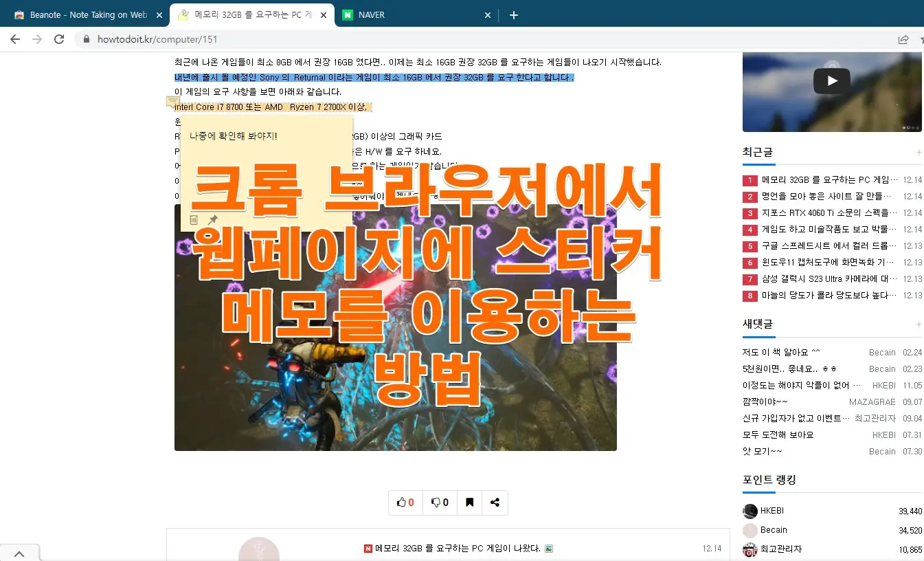Image resolution: width=924 pixels, height=561 pixels.
Task: Click the chevron-up control at bottom left
Action: pyautogui.click(x=20, y=552)
